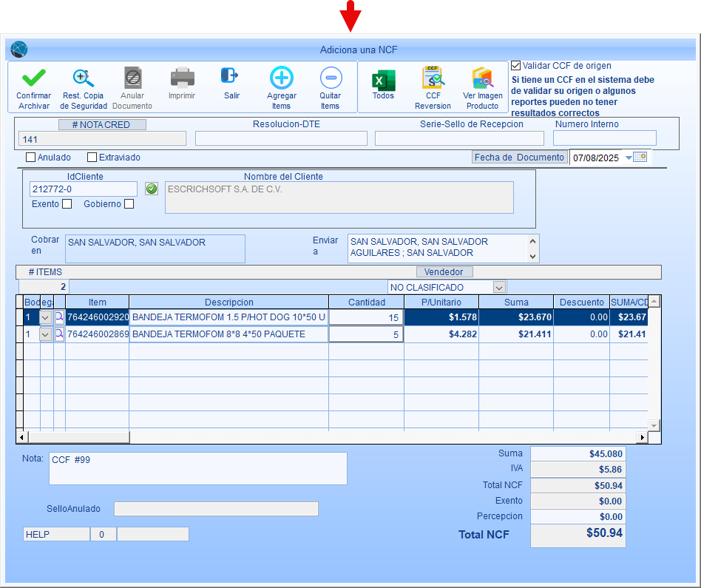
Task: Click the Confirmar Archivar green checkmark
Action: tap(34, 78)
